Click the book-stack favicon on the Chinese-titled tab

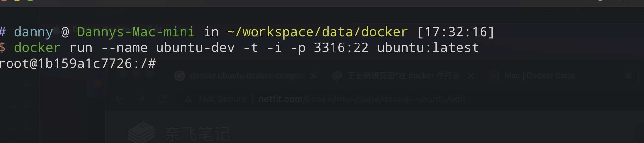click(x=337, y=76)
